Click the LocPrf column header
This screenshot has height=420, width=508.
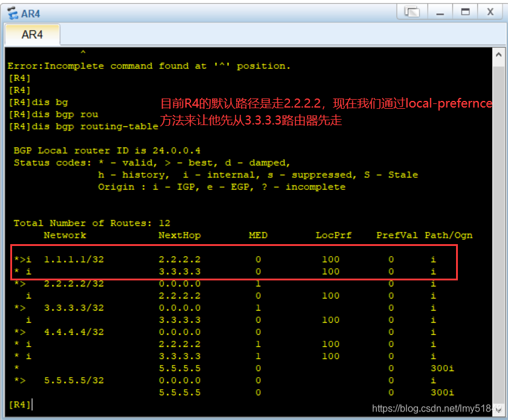(333, 235)
